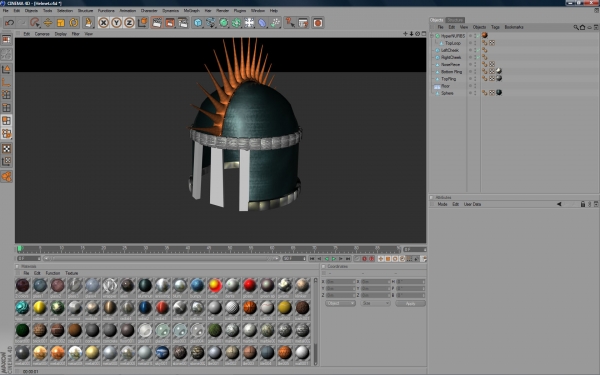The image size is (600, 375).
Task: Switch to the Structure tab
Action: (455, 20)
